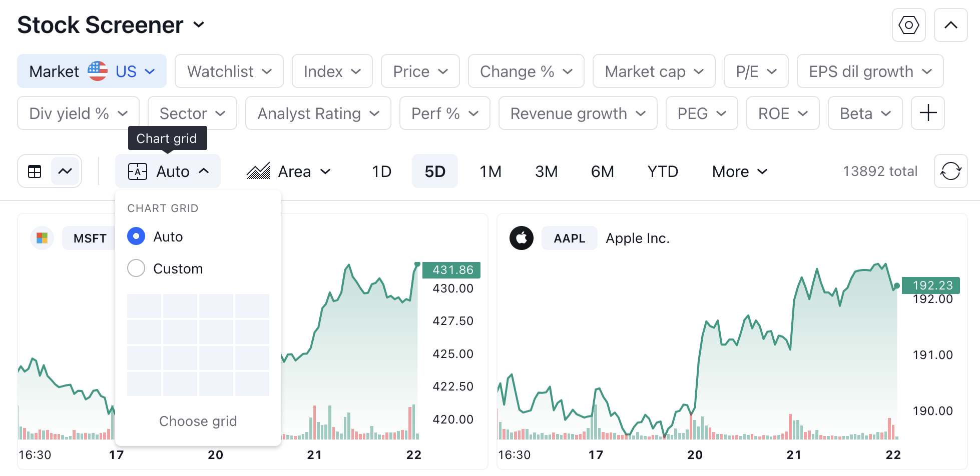Open screener settings hexagon icon
The image size is (980, 476).
pos(908,25)
